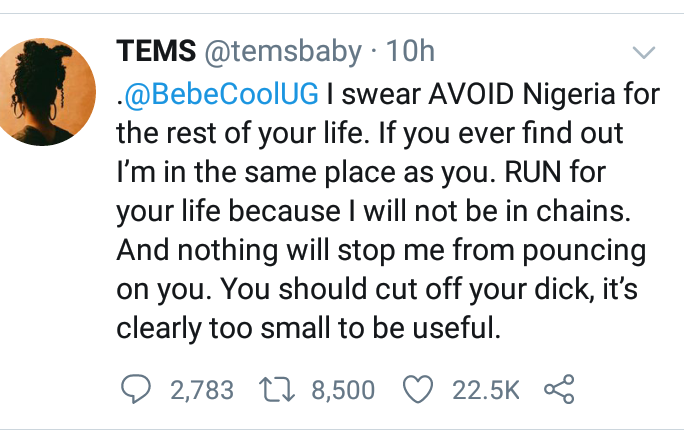Click the 22.5K likes count
The height and width of the screenshot is (448, 684).
click(x=486, y=390)
